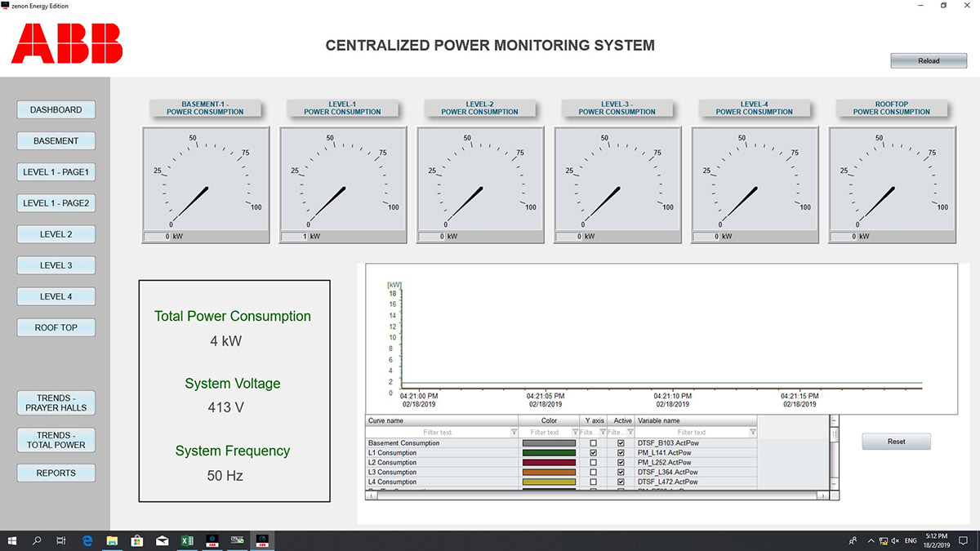Open Excel from the taskbar
The height and width of the screenshot is (551, 980).
(186, 540)
